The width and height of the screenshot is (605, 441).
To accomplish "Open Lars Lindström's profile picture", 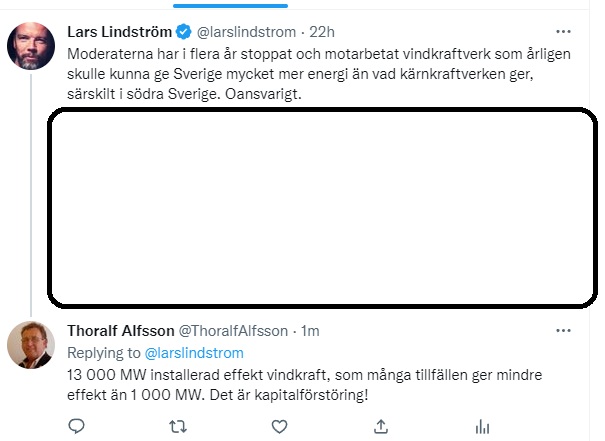I will [x=31, y=46].
